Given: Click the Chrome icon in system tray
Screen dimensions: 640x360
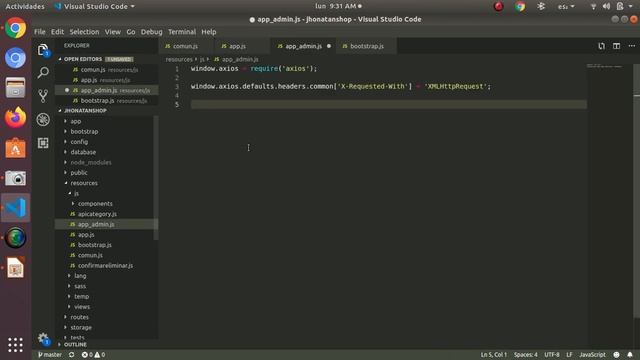Looking at the screenshot, I should [x=520, y=6].
